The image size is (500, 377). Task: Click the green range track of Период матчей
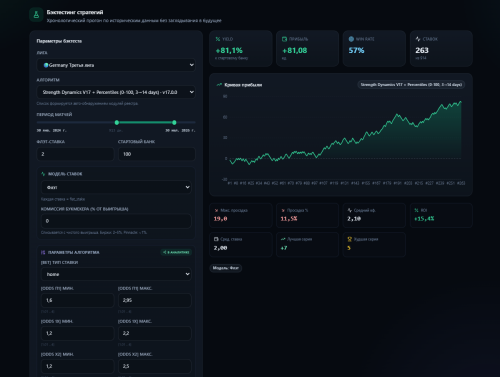[x=145, y=123]
